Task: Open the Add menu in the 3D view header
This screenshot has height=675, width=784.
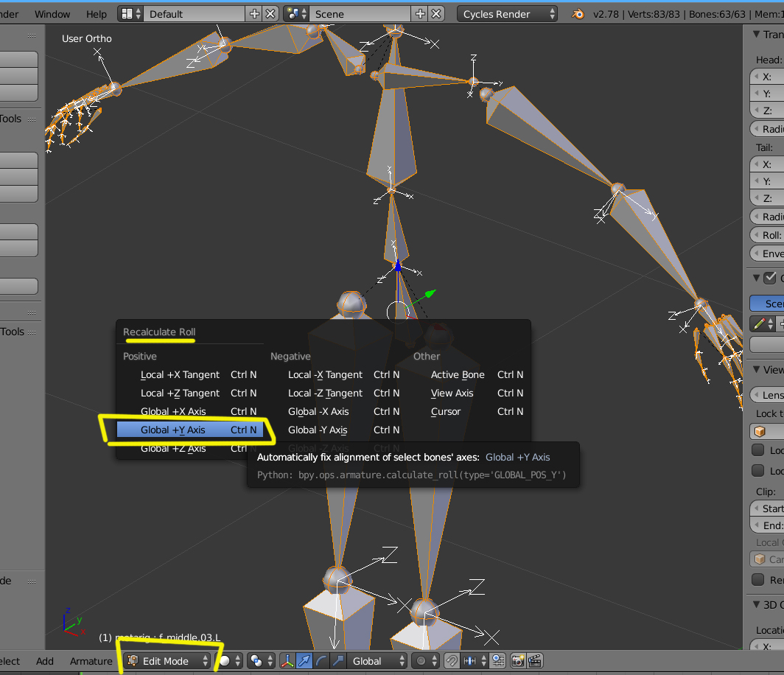Action: 44,661
